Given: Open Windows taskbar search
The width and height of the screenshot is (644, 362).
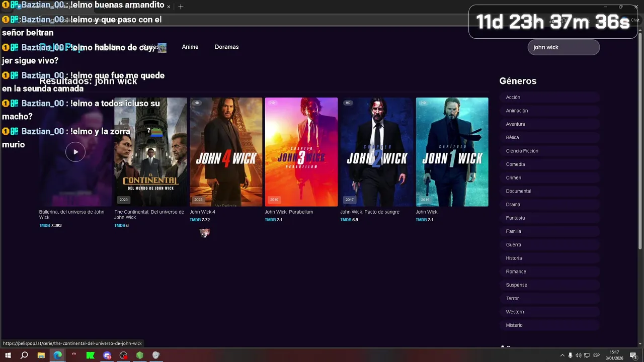Looking at the screenshot, I should tap(24, 355).
